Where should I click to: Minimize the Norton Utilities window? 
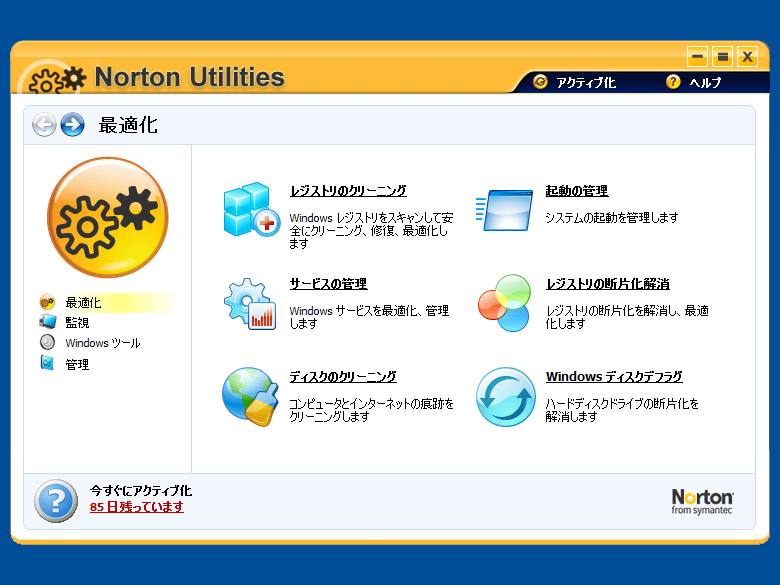click(697, 56)
